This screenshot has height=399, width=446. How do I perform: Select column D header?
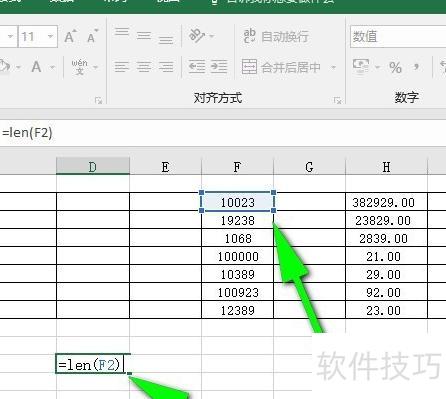[x=93, y=166]
